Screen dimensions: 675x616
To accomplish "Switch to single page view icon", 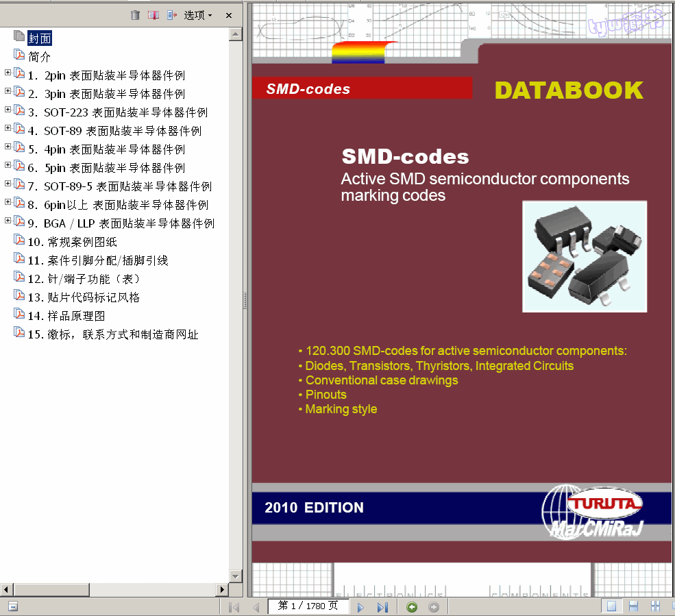I will 611,606.
